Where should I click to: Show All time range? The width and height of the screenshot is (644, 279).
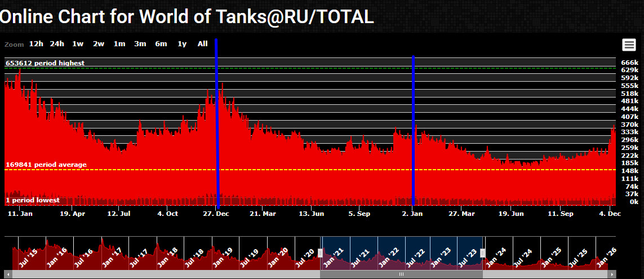click(x=202, y=44)
